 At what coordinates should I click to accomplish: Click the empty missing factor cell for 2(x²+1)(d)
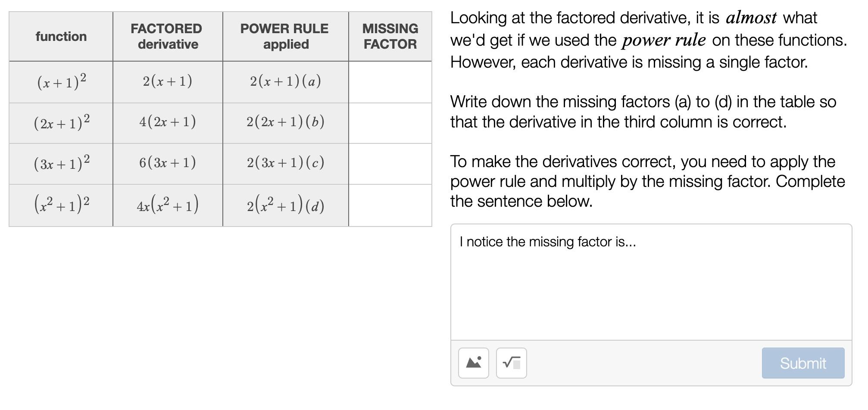pyautogui.click(x=390, y=204)
